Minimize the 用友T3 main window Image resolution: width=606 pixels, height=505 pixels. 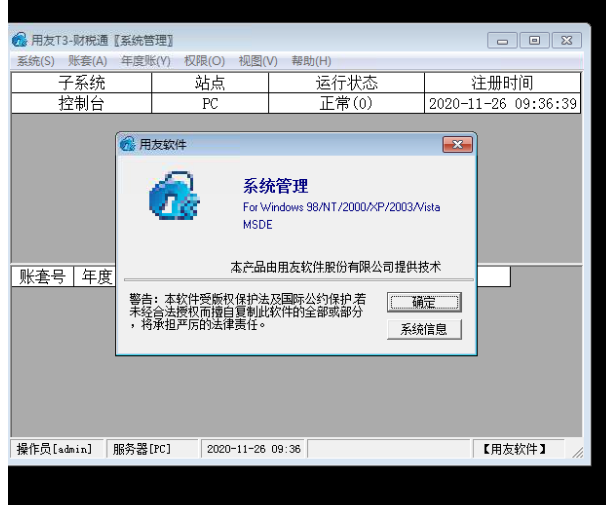pyautogui.click(x=502, y=41)
